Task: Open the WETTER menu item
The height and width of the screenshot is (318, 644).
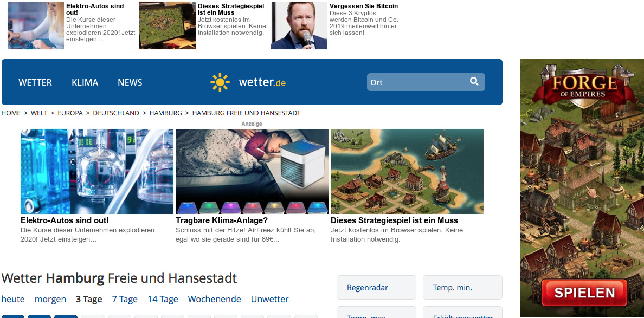Action: click(x=35, y=82)
